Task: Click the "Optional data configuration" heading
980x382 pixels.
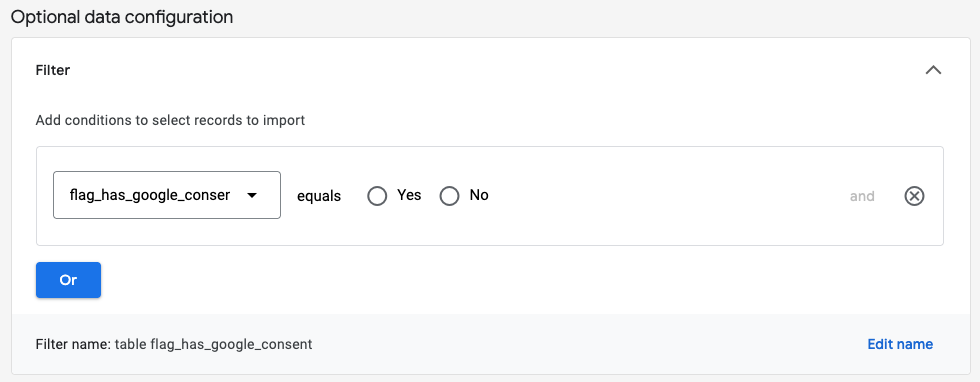Action: pos(122,17)
